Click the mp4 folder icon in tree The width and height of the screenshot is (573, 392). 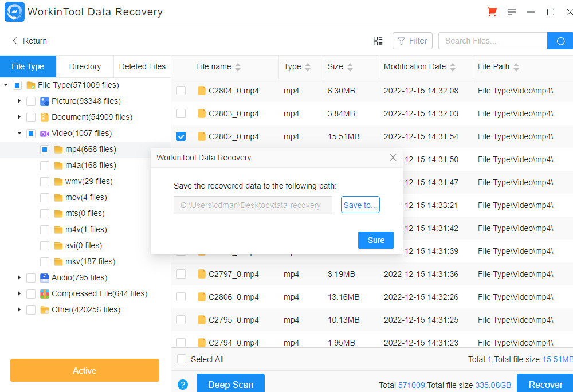coord(58,150)
